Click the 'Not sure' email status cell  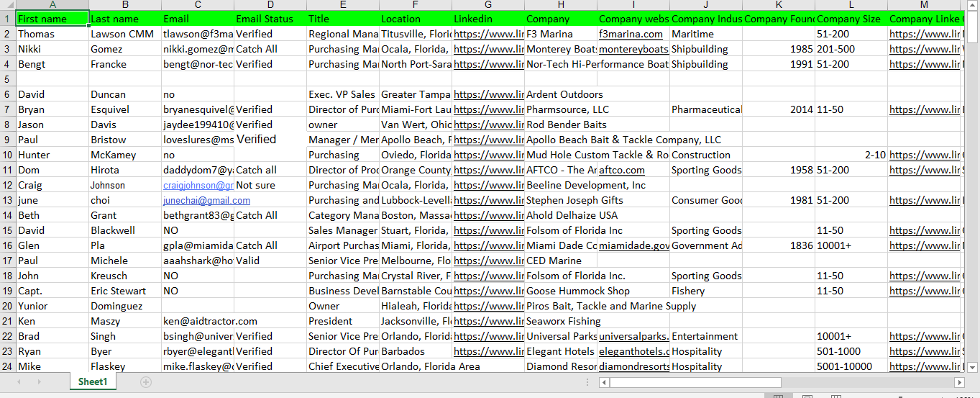270,185
